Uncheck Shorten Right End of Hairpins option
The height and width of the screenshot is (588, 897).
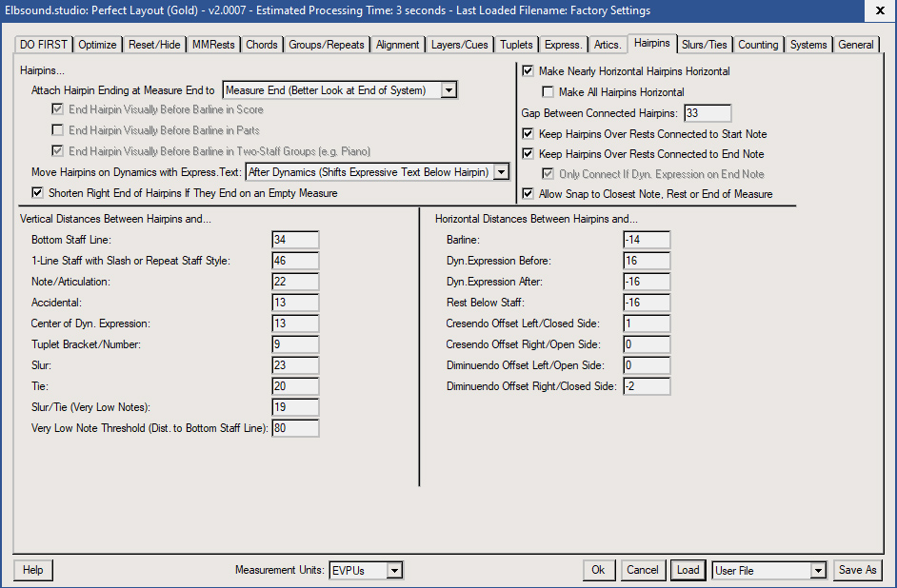tap(38, 193)
